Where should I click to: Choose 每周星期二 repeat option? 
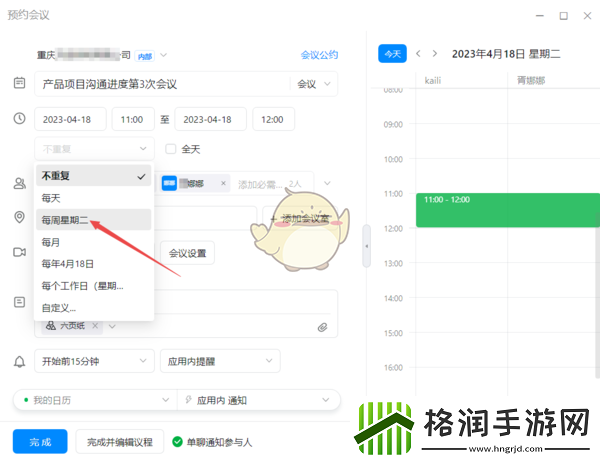click(x=94, y=220)
